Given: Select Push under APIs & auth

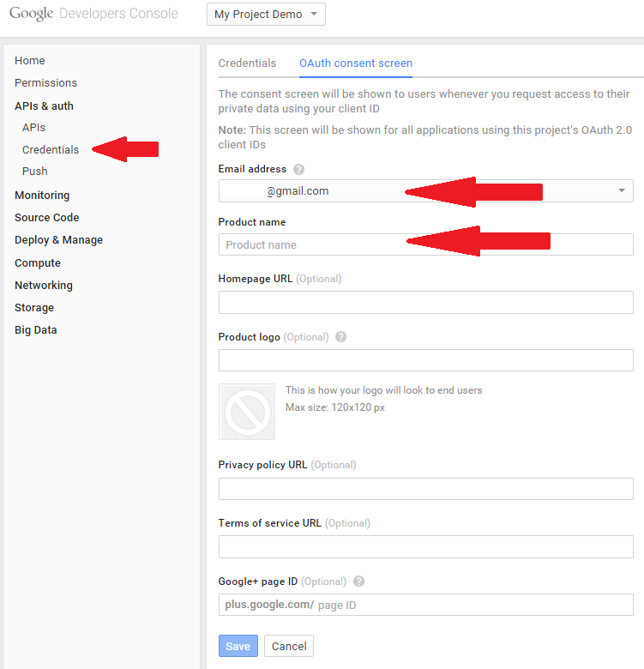Looking at the screenshot, I should coord(35,171).
